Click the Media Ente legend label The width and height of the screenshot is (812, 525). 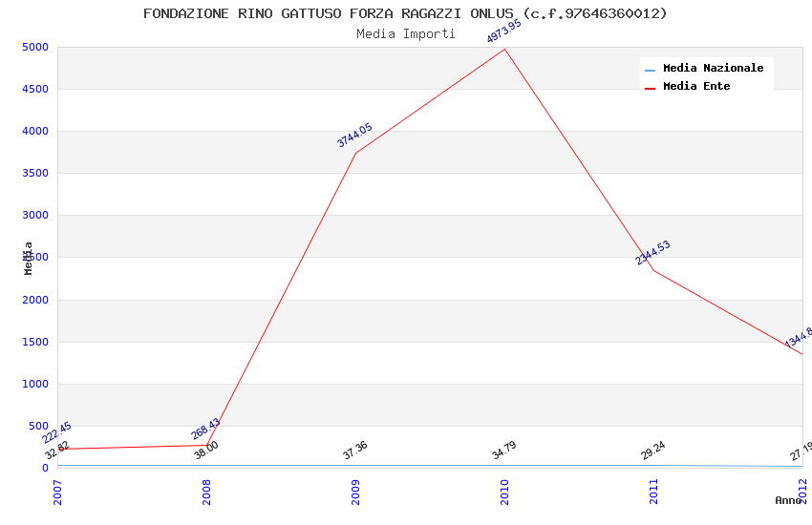pyautogui.click(x=696, y=86)
